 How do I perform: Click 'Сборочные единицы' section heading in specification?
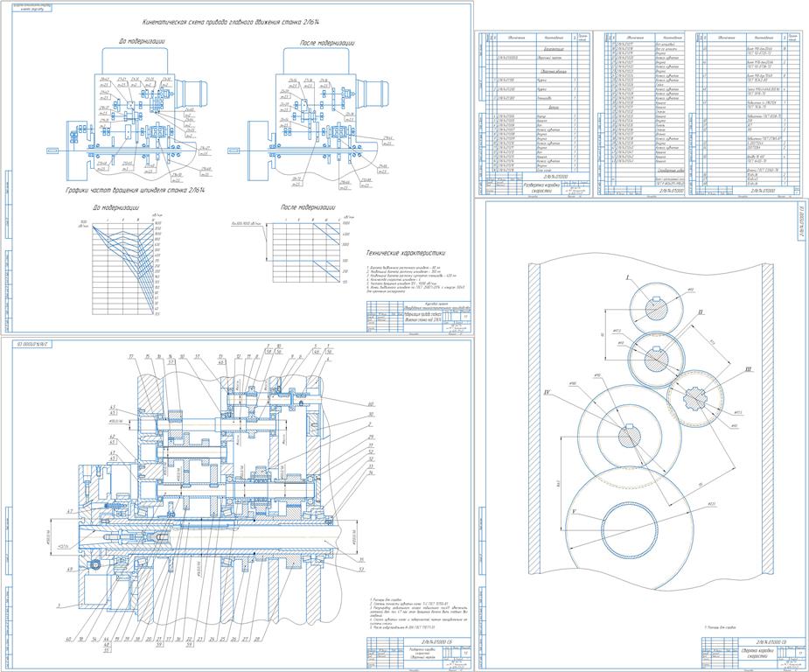click(552, 72)
